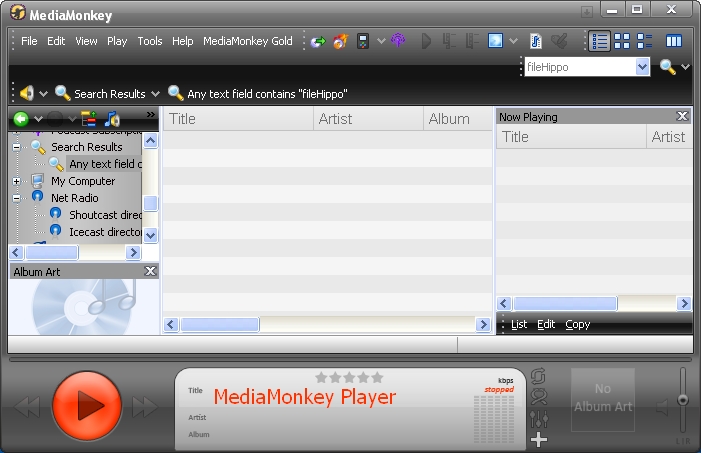Open the fileHippo search box dropdown
Screen dimensions: 701x453
coord(642,67)
